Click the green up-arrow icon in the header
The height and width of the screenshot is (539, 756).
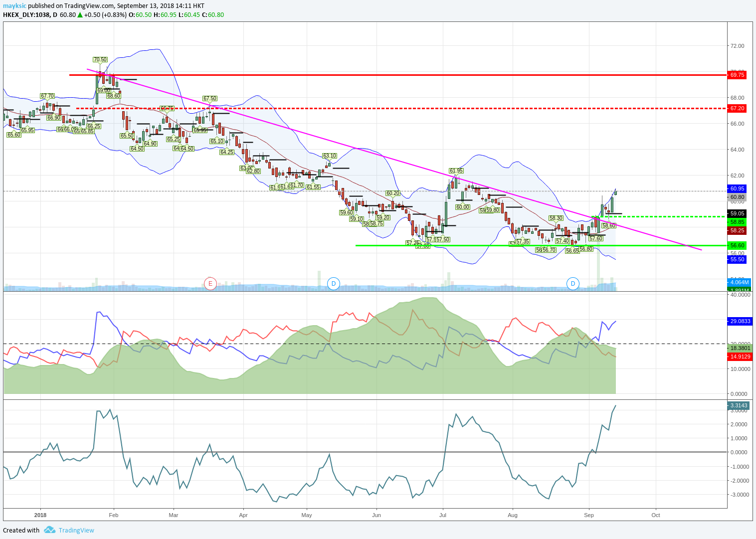click(80, 15)
